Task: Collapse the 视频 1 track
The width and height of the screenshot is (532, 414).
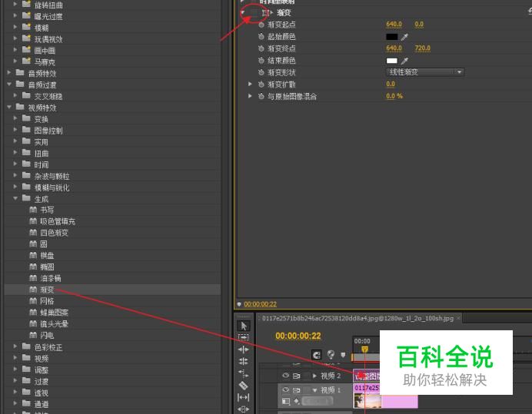Action: [314, 390]
